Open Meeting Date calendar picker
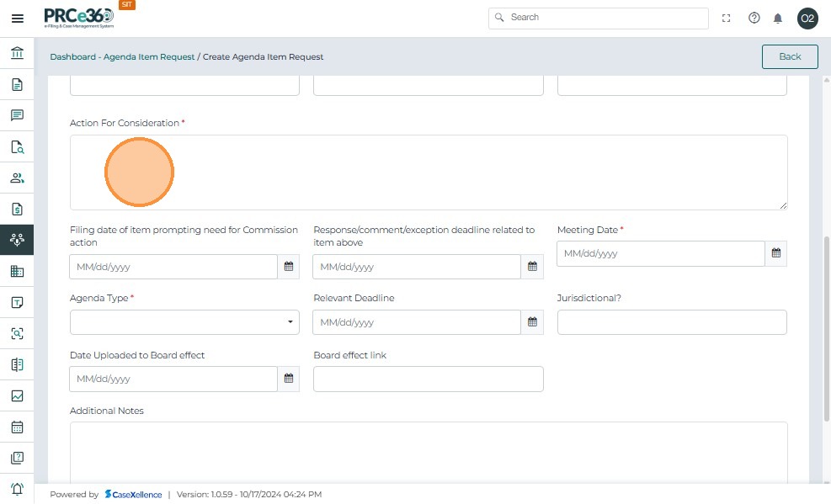The width and height of the screenshot is (831, 504). tap(776, 253)
